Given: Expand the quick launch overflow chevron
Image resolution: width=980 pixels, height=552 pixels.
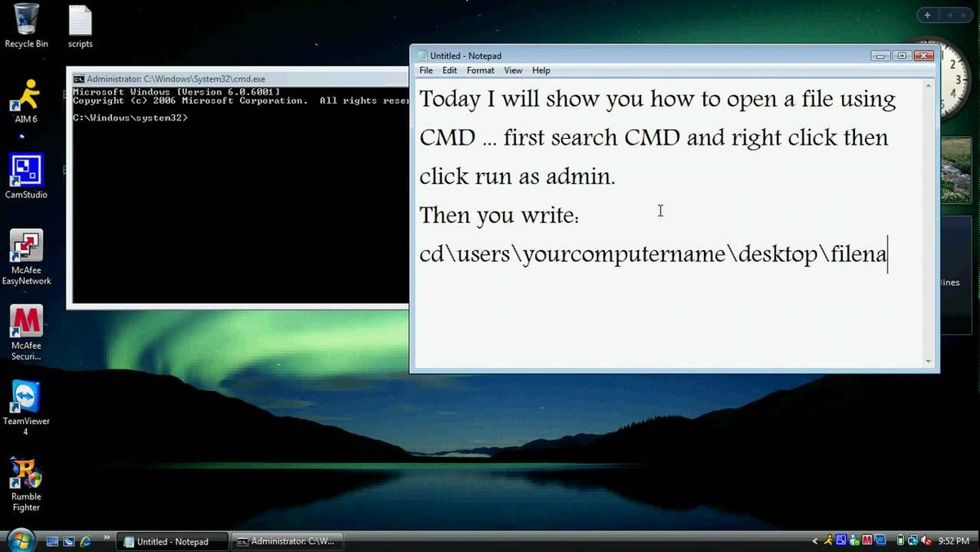Looking at the screenshot, I should tap(106, 537).
